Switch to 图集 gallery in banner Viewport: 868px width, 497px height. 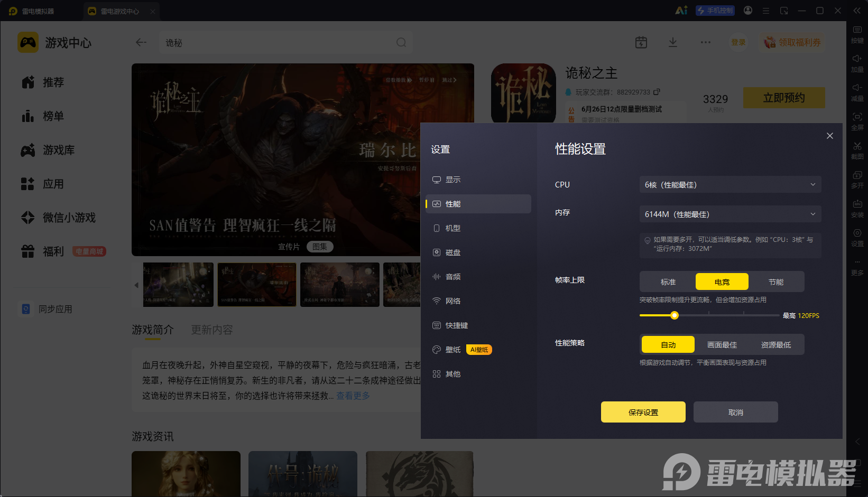tap(320, 247)
